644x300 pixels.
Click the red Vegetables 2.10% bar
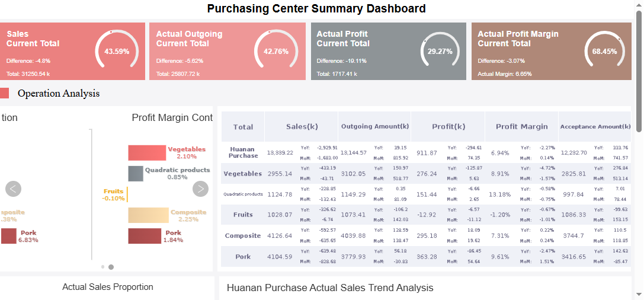tap(147, 153)
